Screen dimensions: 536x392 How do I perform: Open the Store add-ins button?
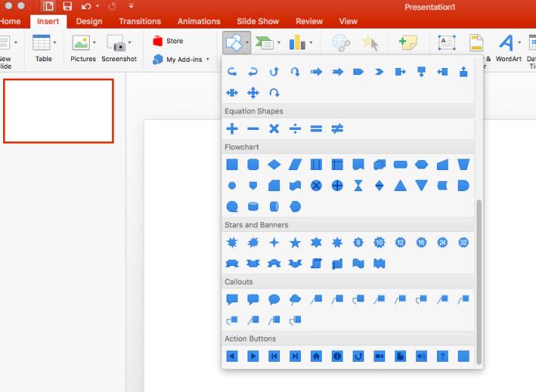point(168,41)
